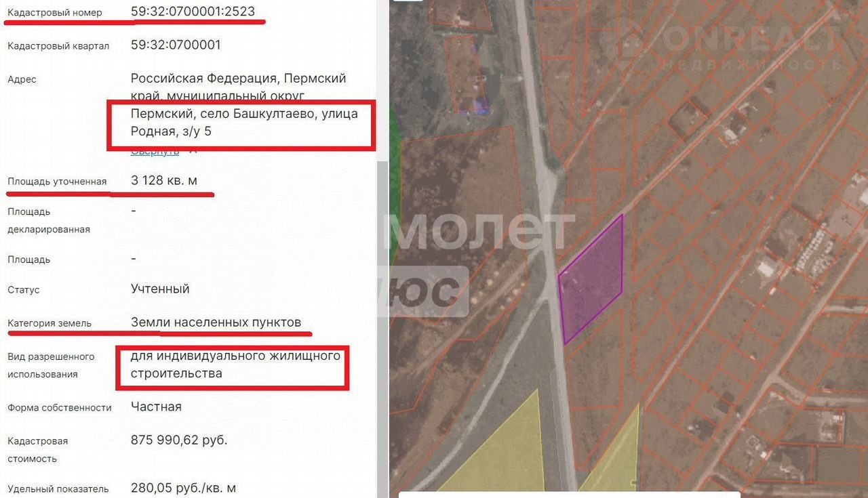This screenshot has width=868, height=498.
Task: Click the для индивидуального жилищного строительства text
Action: click(x=235, y=365)
